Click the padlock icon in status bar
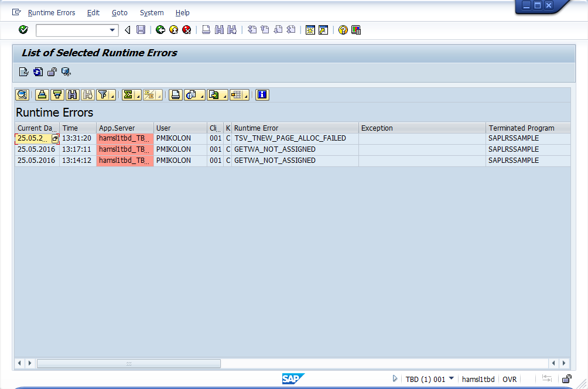Image resolution: width=588 pixels, height=389 pixels. point(566,379)
